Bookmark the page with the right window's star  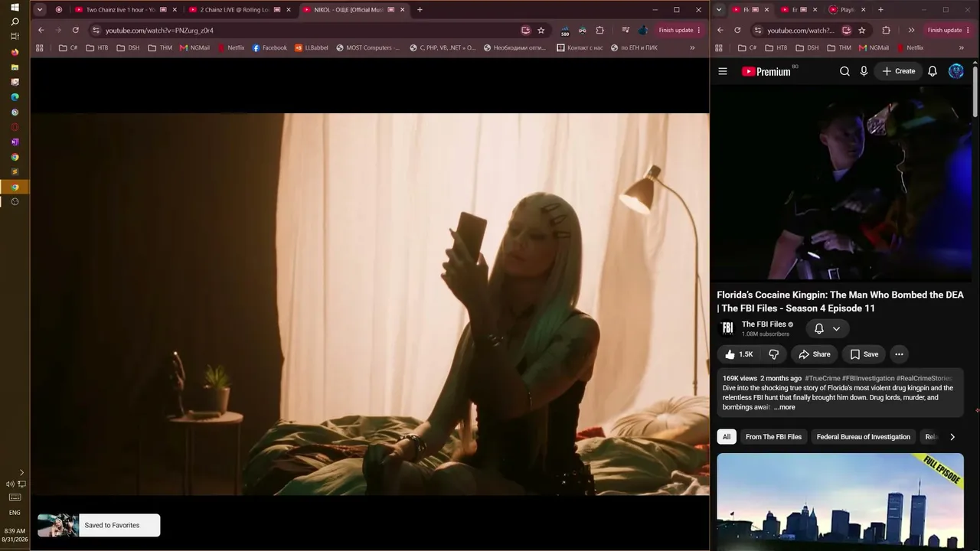coord(862,30)
